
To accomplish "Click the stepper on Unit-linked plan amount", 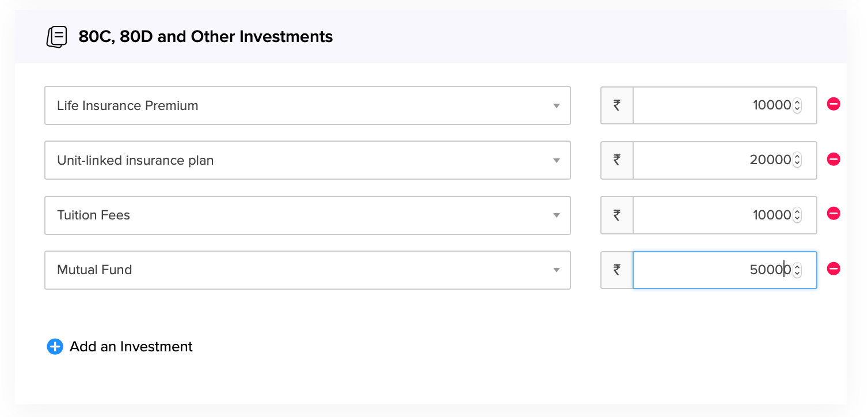I will 797,160.
